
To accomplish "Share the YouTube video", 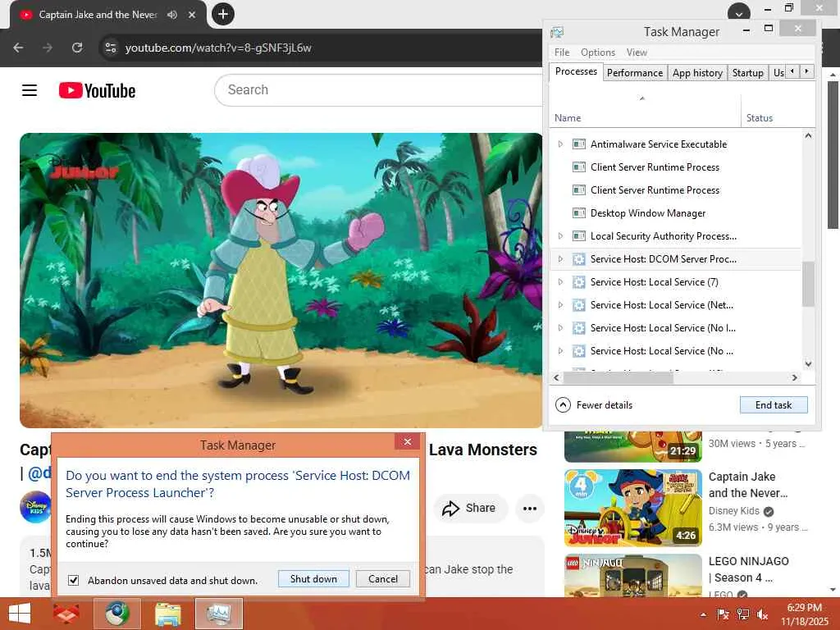I will tap(469, 508).
